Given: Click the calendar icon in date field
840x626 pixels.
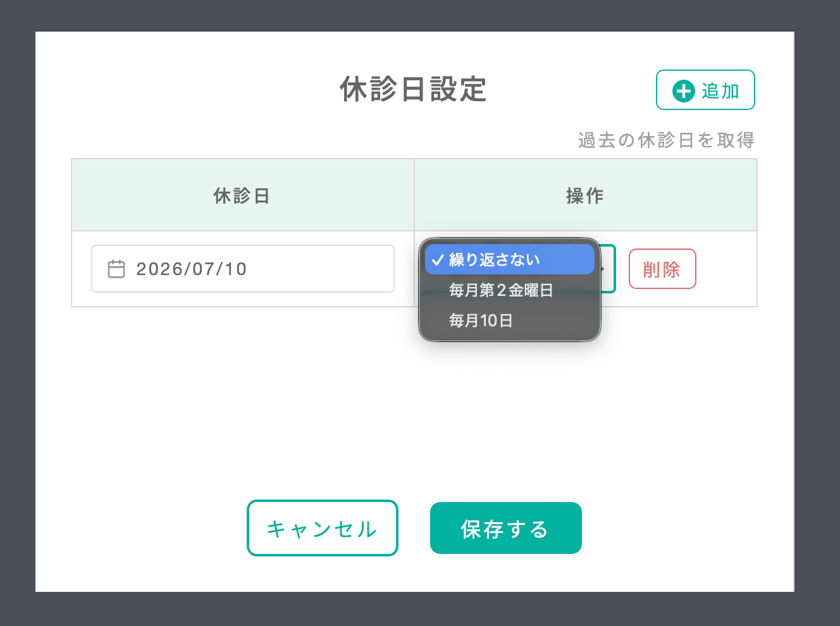Looking at the screenshot, I should coord(116,269).
